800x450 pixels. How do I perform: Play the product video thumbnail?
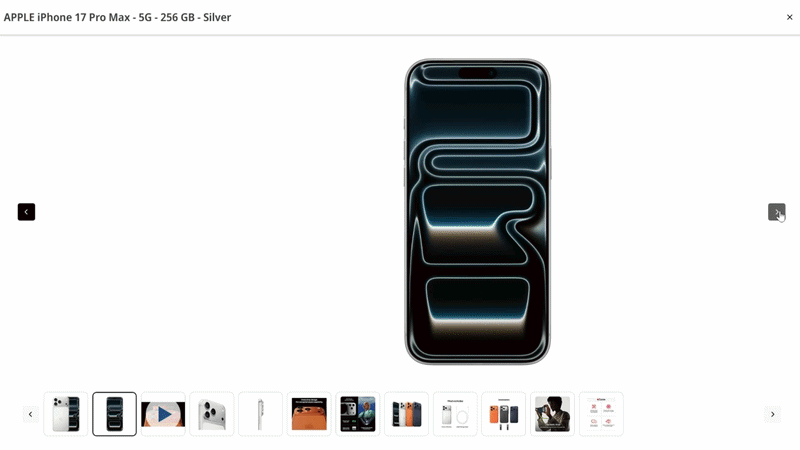tap(163, 414)
